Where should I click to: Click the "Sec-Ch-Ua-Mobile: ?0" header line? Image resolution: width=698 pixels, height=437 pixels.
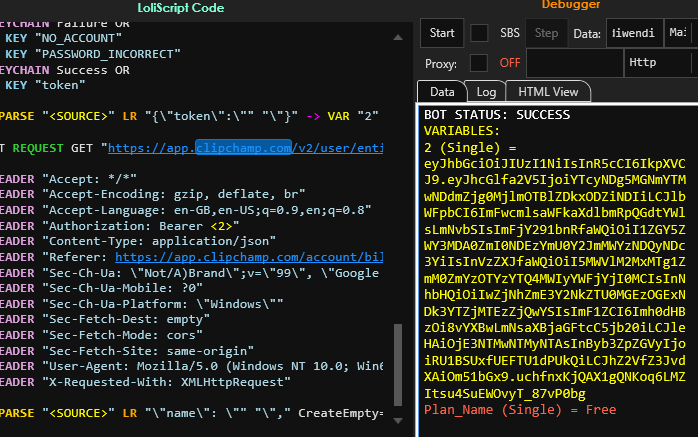coord(101,288)
